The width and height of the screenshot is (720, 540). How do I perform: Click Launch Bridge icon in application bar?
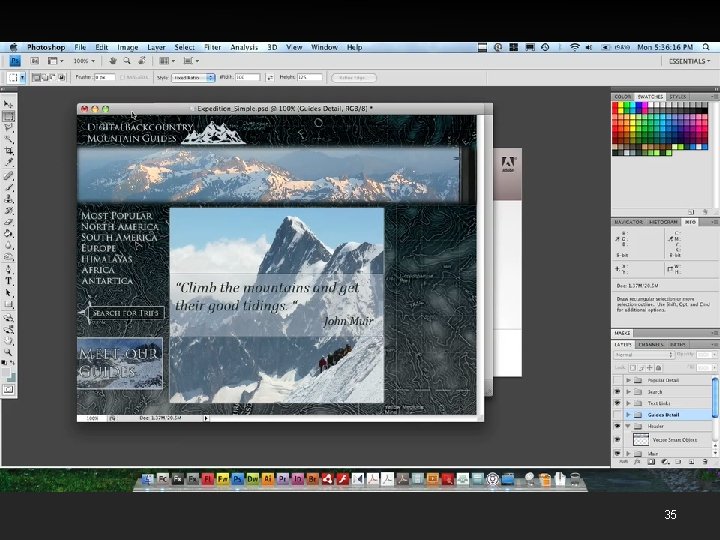coord(34,61)
